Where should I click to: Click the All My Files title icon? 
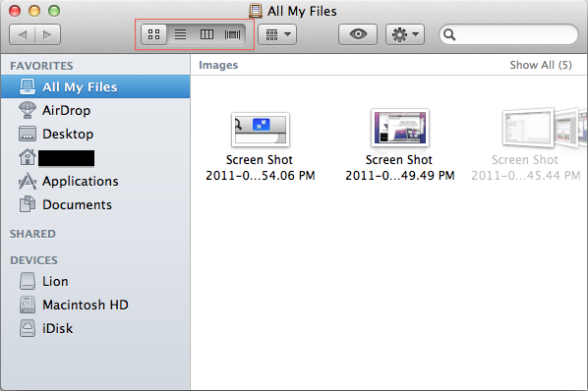(256, 11)
